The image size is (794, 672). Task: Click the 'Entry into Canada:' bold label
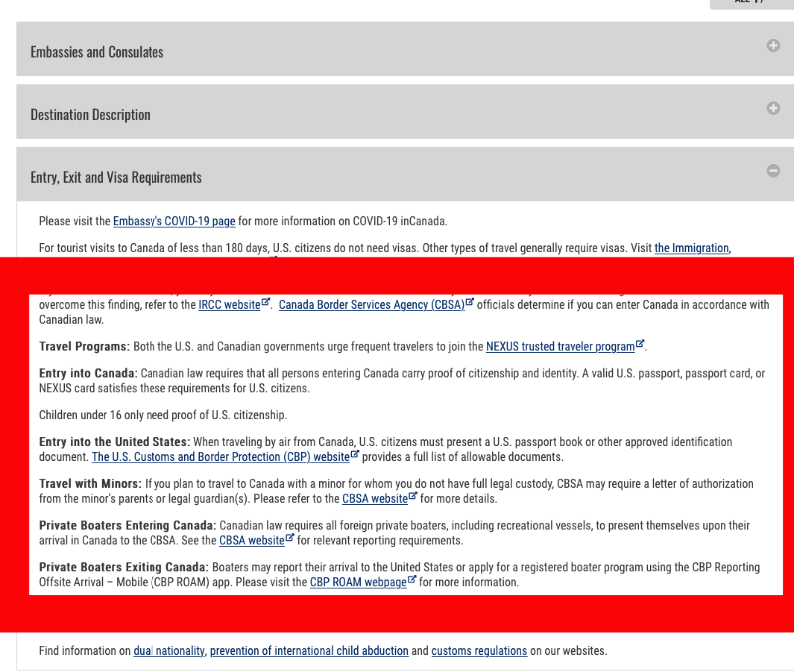pos(88,373)
